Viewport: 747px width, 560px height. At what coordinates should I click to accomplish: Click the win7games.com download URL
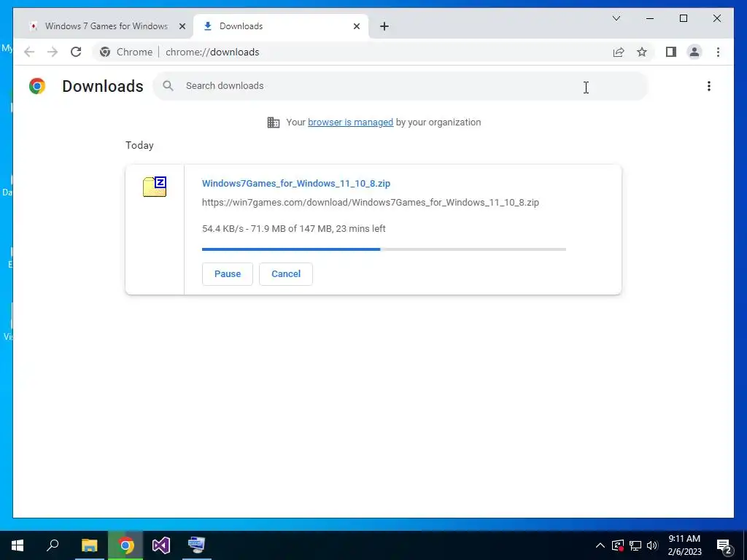[370, 203]
